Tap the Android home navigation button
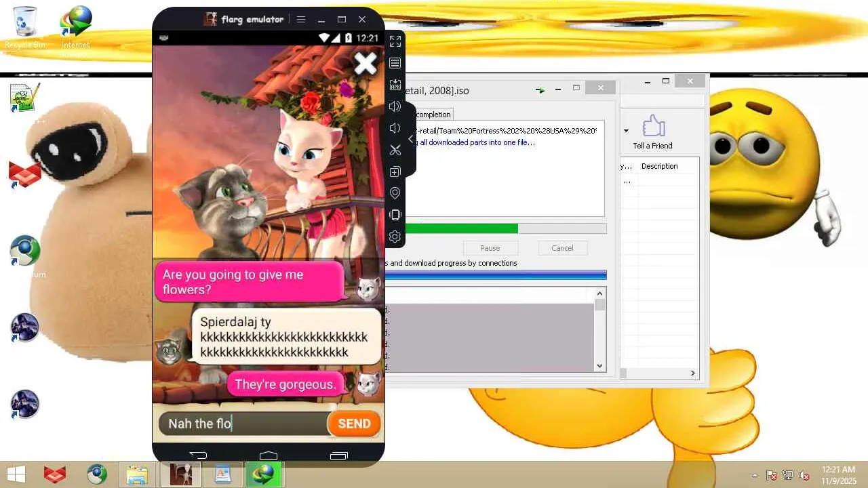The image size is (868, 488). [269, 455]
